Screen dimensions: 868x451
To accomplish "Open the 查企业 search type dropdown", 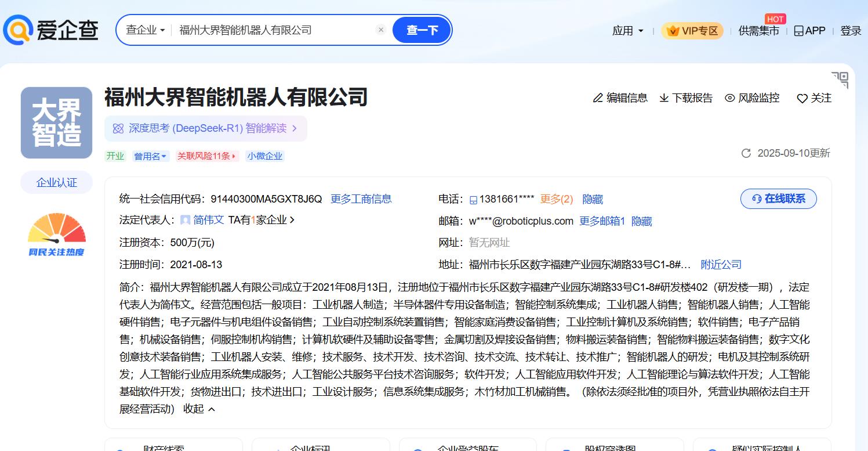I will click(146, 30).
